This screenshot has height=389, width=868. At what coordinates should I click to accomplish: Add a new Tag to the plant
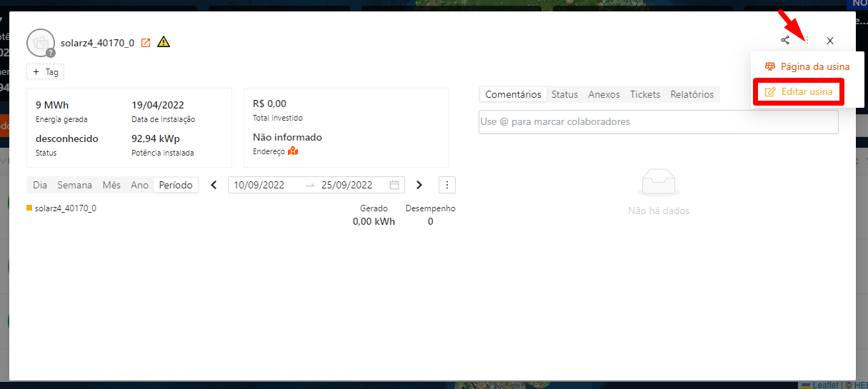tap(46, 72)
